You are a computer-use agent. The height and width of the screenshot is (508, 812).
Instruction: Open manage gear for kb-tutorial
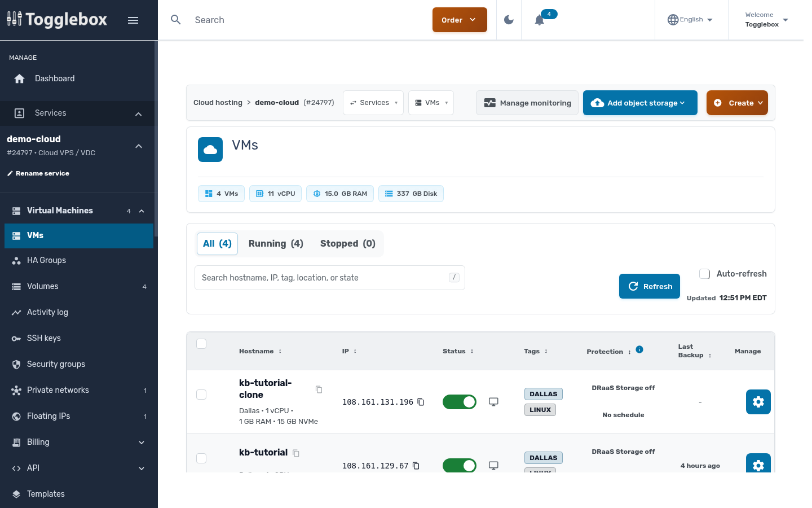758,463
